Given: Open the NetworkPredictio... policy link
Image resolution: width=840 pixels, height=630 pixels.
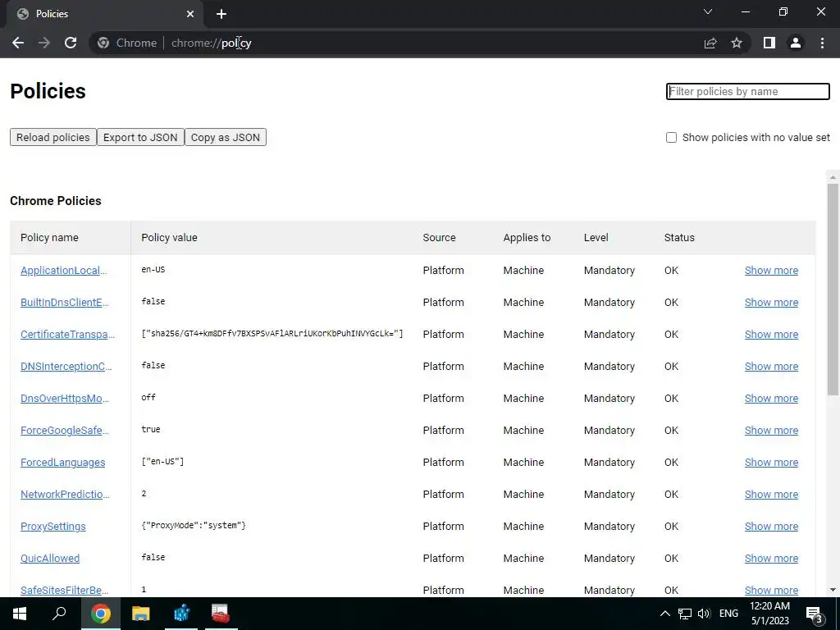Looking at the screenshot, I should [x=65, y=494].
